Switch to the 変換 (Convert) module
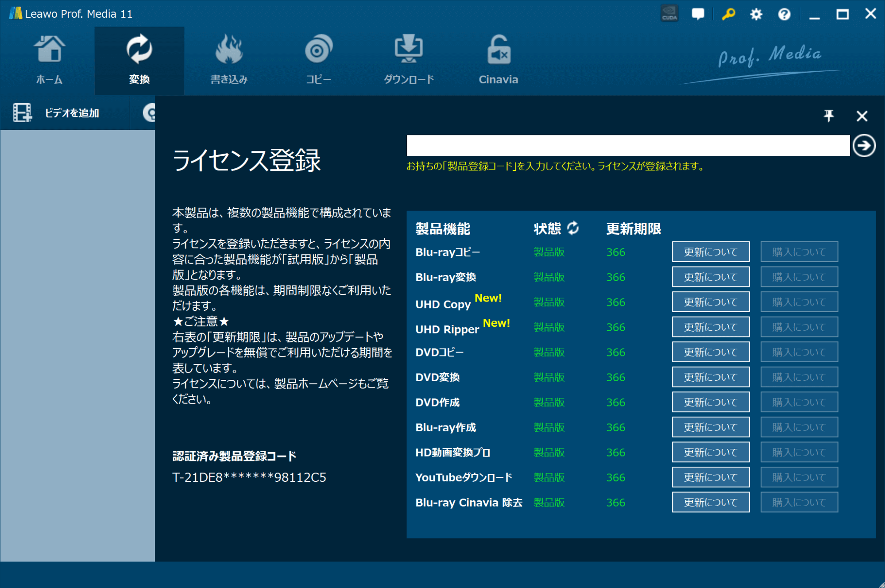The height and width of the screenshot is (588, 885). coord(139,60)
